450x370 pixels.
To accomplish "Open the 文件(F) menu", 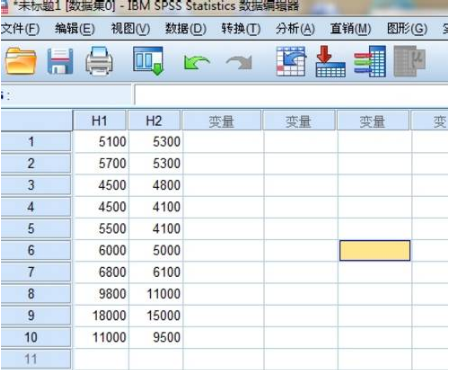I will (21, 29).
